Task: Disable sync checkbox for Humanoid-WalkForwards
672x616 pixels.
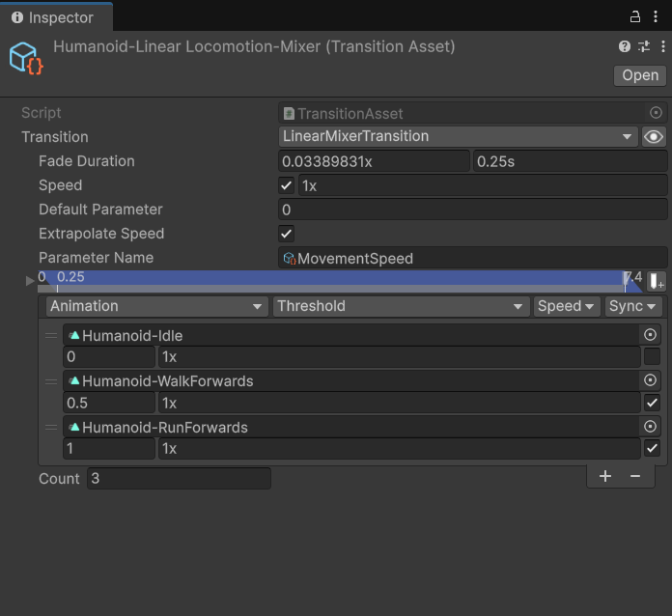Action: coord(652,403)
